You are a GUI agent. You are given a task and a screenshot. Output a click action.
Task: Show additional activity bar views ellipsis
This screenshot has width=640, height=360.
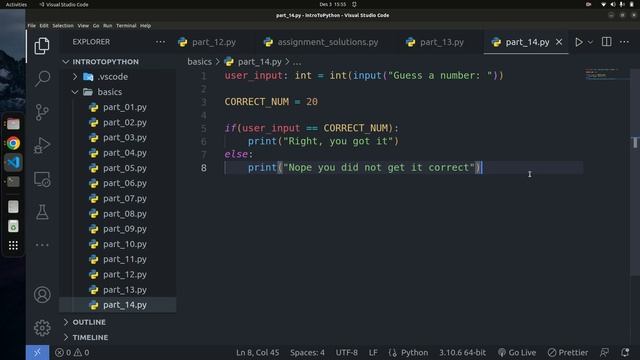[42, 245]
